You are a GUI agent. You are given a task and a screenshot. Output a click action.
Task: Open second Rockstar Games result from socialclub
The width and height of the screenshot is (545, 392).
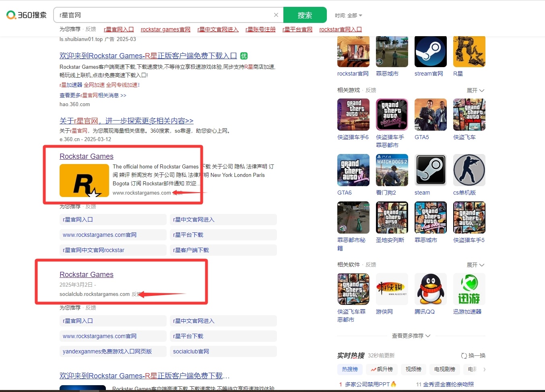click(87, 275)
